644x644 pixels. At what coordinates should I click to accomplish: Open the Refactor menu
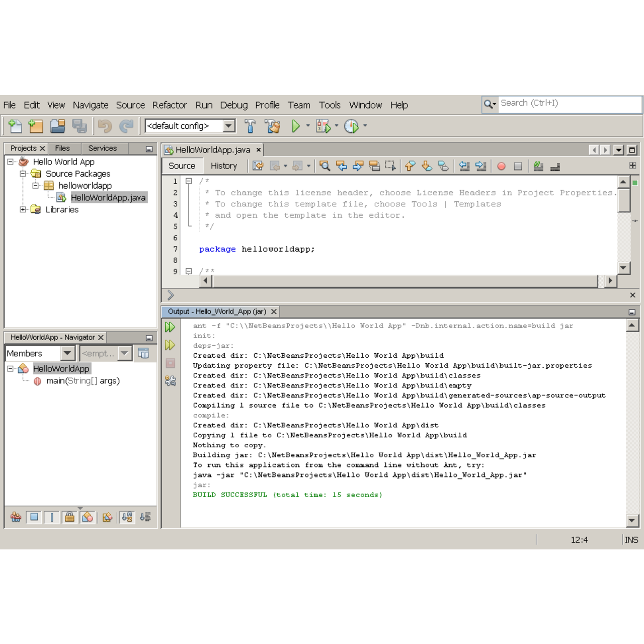[170, 105]
